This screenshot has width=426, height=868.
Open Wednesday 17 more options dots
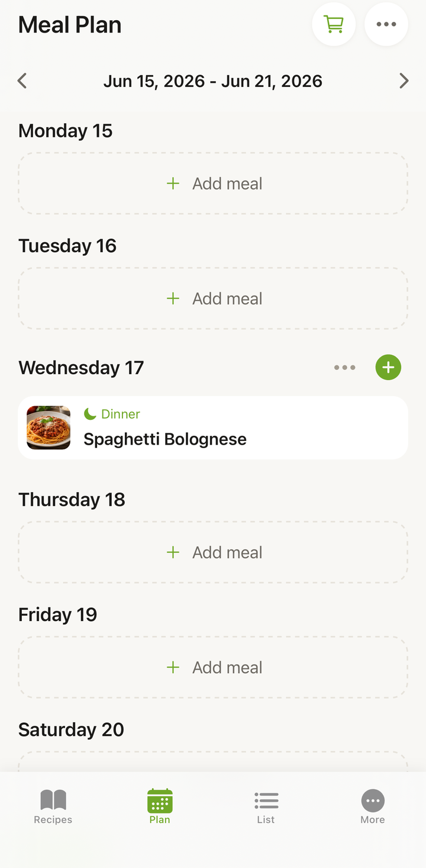tap(344, 367)
